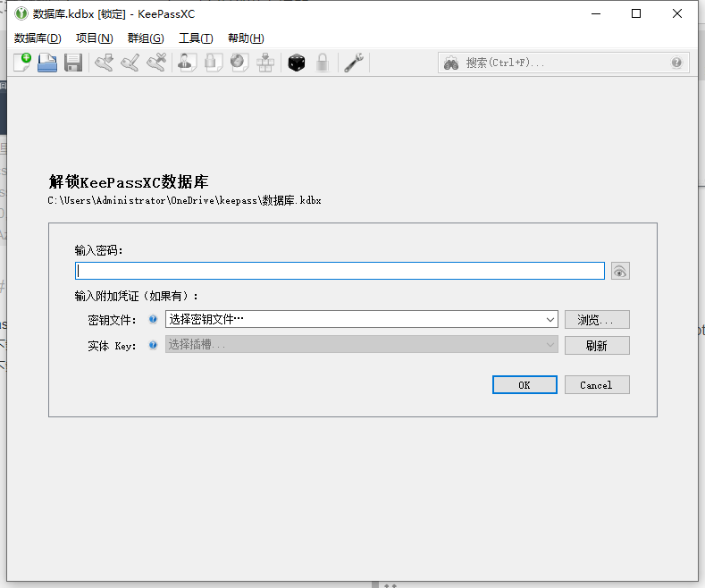
Task: Click the Auto-Type keyboard icon
Action: 265,63
